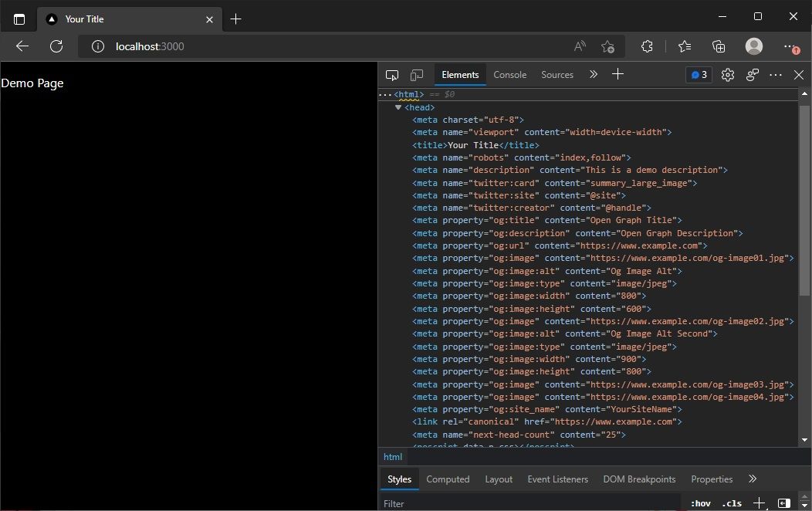Switch to the Console tab
The height and width of the screenshot is (511, 812).
coord(509,74)
